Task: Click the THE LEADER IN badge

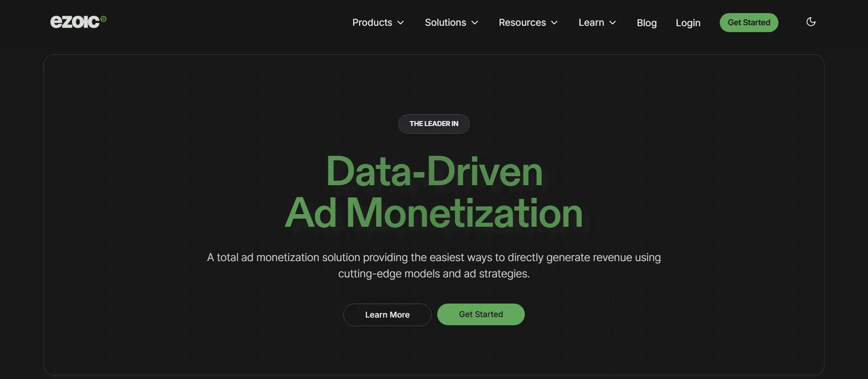Action: 434,124
